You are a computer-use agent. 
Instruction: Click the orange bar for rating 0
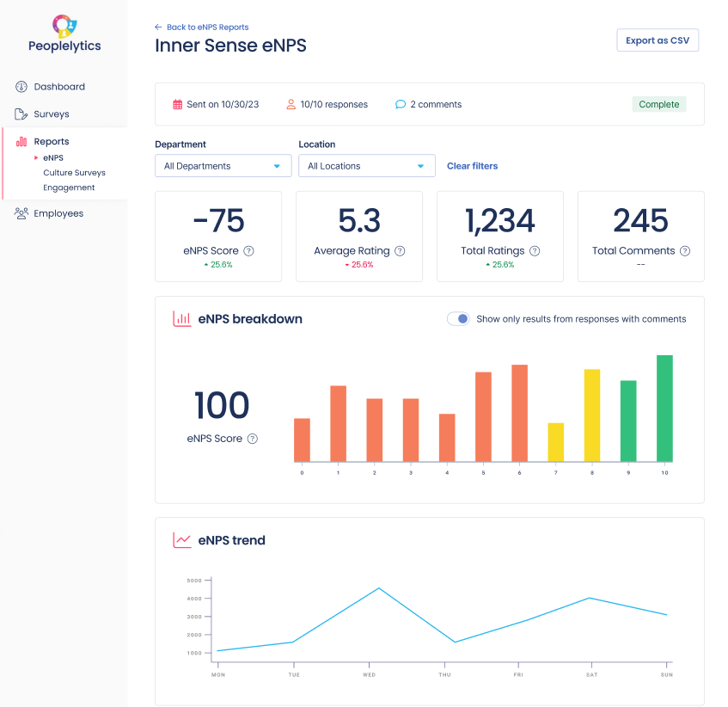pos(302,440)
